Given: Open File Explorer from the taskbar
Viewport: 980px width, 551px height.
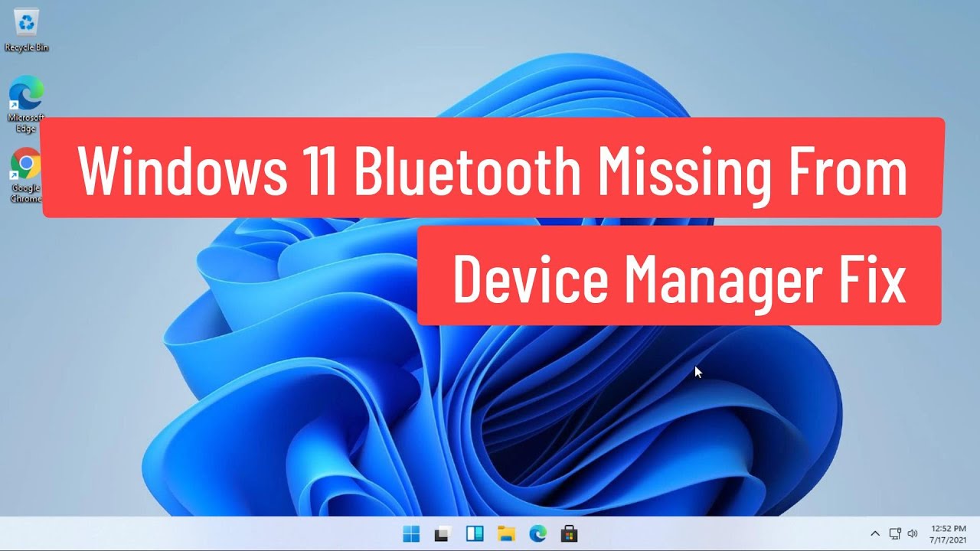Looking at the screenshot, I should (x=506, y=534).
